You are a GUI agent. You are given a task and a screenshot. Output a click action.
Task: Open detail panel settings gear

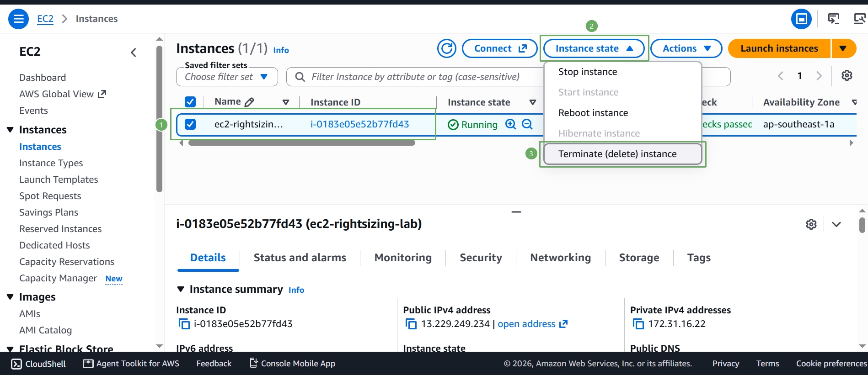click(x=811, y=224)
